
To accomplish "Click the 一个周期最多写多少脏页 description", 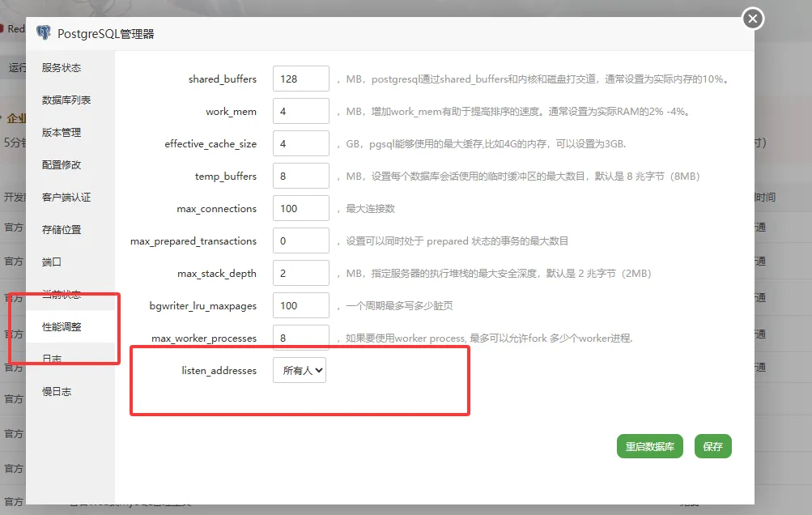I will click(x=399, y=306).
